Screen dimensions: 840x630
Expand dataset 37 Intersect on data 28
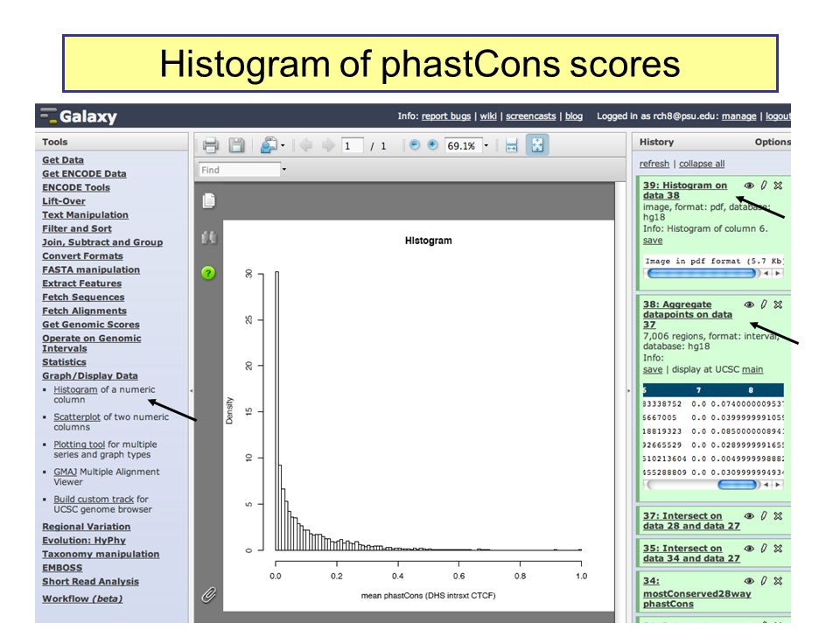(691, 521)
